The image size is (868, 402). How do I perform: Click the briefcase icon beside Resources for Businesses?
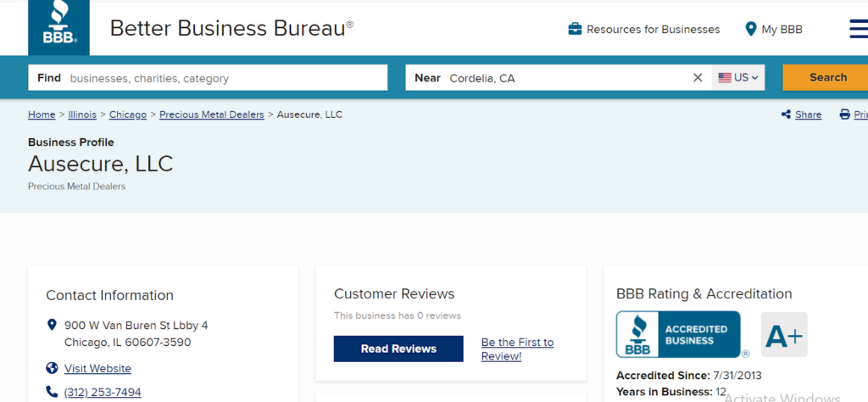click(x=575, y=29)
